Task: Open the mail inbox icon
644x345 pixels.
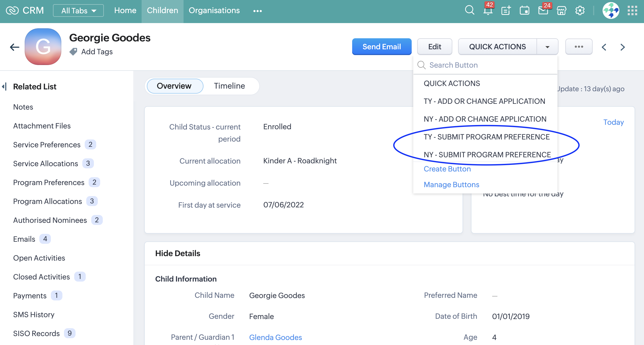Action: point(543,10)
